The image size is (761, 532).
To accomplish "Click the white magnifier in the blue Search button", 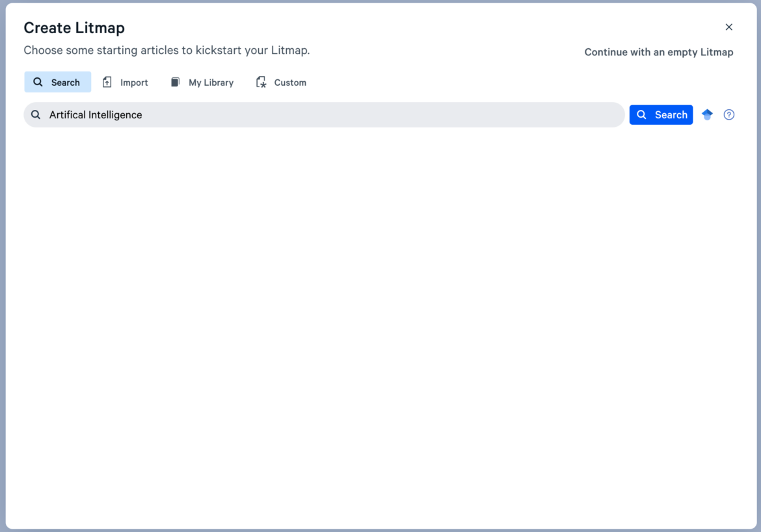I will point(641,114).
